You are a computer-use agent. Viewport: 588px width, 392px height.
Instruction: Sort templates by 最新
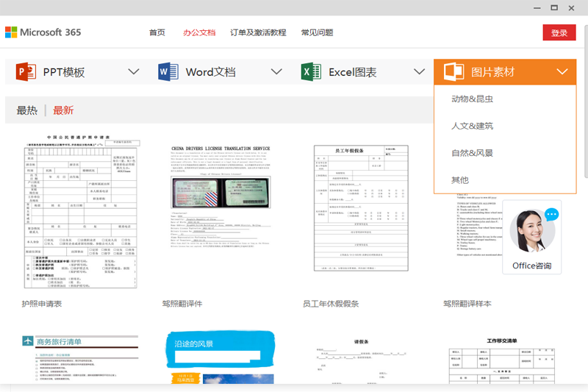[x=63, y=110]
